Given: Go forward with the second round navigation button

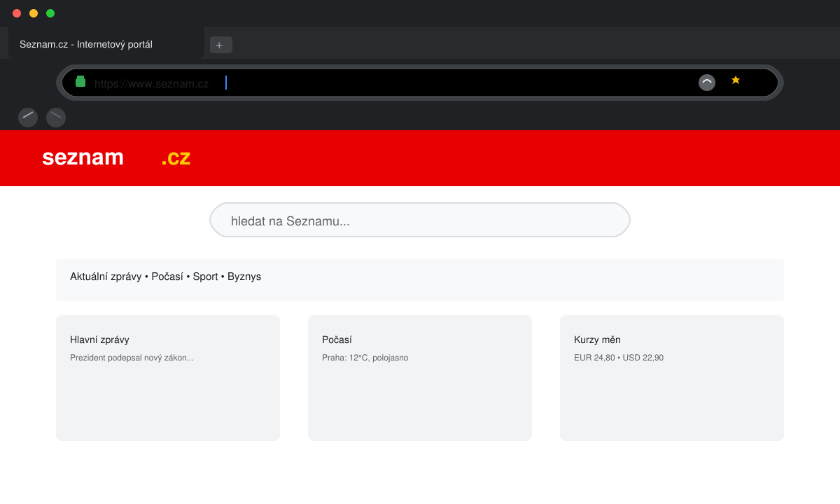Looking at the screenshot, I should 56,118.
